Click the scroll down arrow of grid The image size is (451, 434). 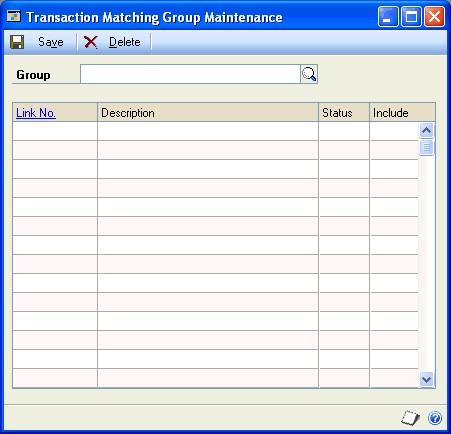[427, 379]
